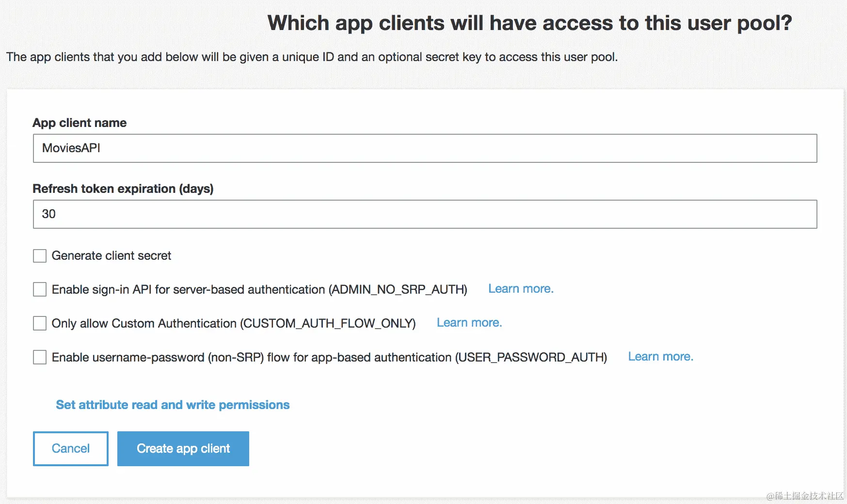The height and width of the screenshot is (504, 847).
Task: Toggle the USER_PASSWORD_AUTH checkbox
Action: pyautogui.click(x=40, y=357)
